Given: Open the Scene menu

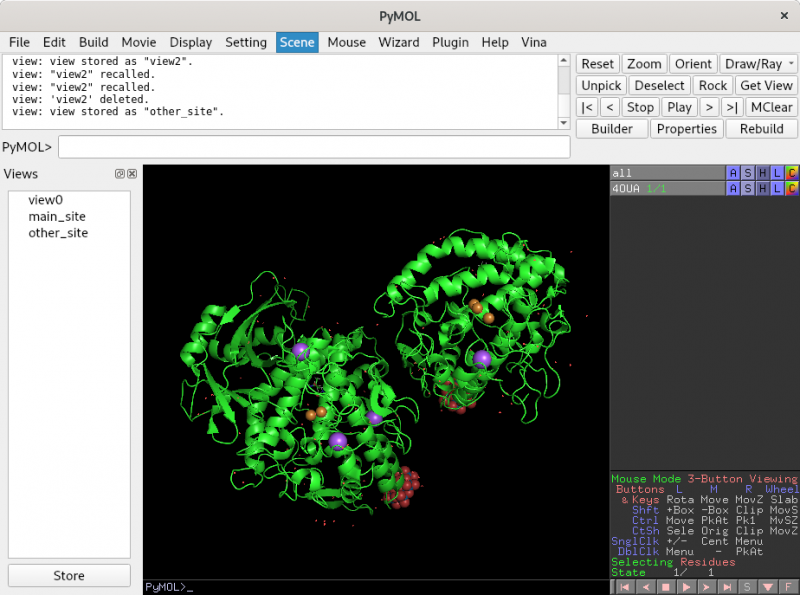Looking at the screenshot, I should point(297,42).
